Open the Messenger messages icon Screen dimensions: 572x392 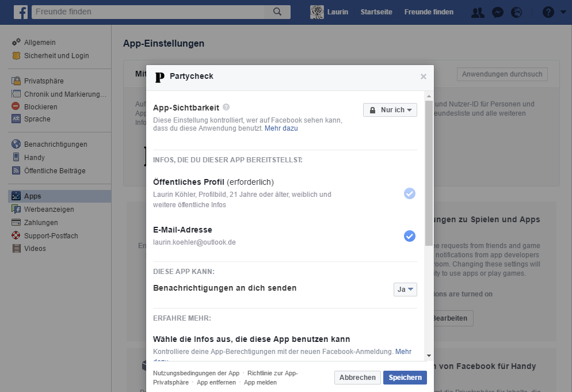pyautogui.click(x=498, y=13)
